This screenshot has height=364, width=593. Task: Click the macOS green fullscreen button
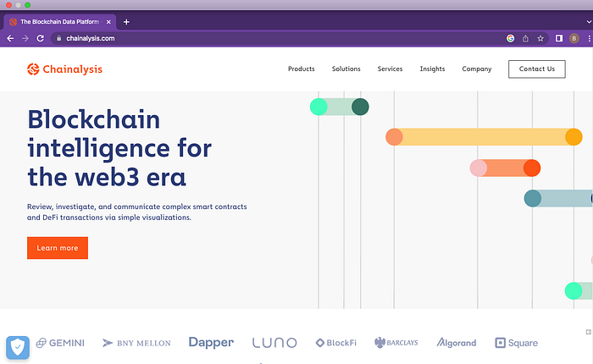tap(27, 5)
